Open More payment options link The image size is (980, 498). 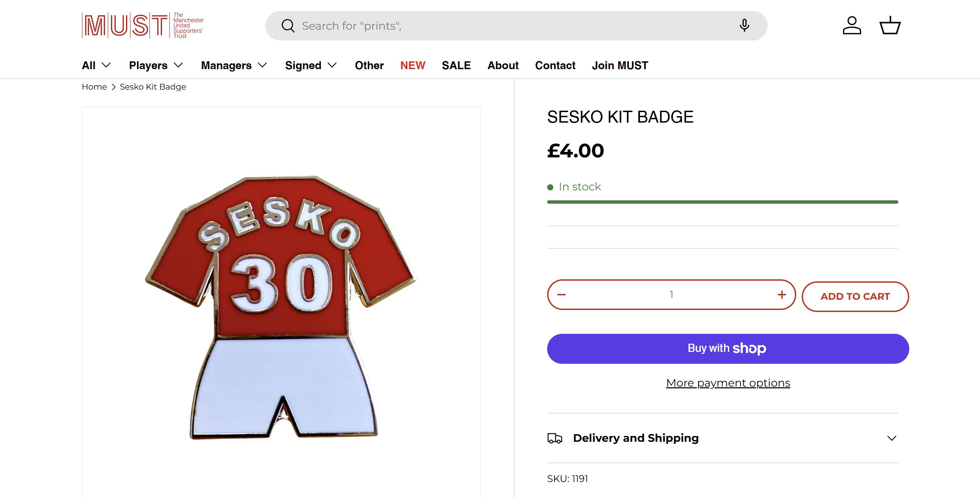(x=728, y=383)
